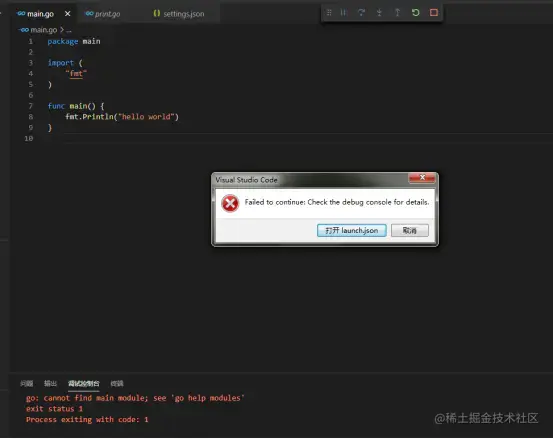
Task: Click 'func main()' on line 7
Action: pyautogui.click(x=72, y=106)
